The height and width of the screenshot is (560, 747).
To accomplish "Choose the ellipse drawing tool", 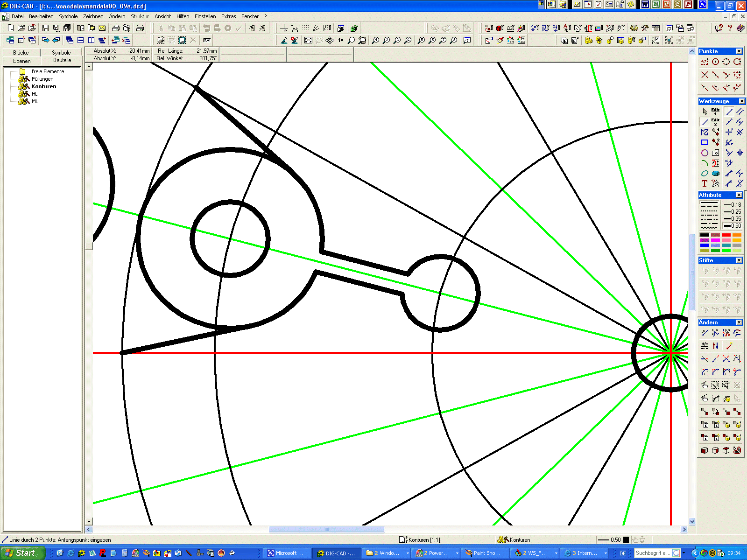I will coord(705,173).
